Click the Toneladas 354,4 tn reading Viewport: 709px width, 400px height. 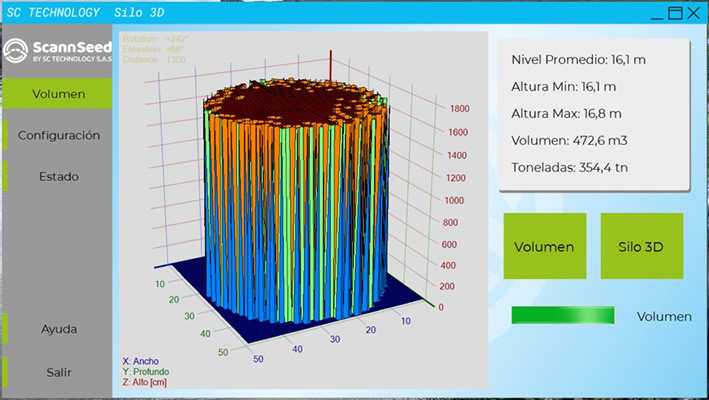point(573,168)
